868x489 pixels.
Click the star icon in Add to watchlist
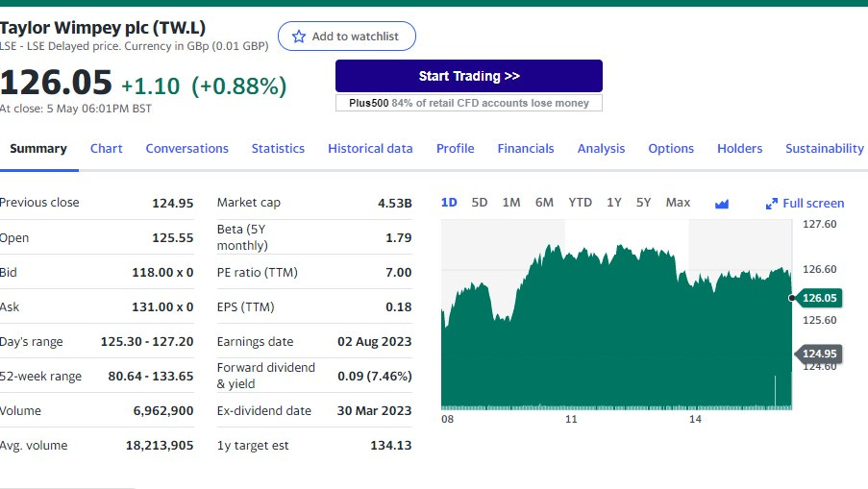299,37
